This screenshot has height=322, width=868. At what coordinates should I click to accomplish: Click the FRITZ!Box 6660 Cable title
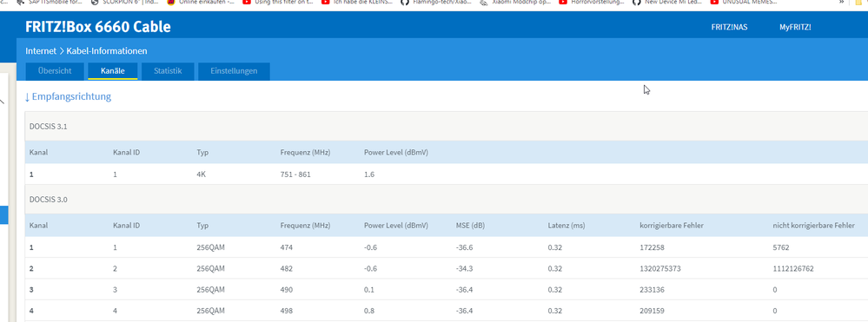(98, 27)
